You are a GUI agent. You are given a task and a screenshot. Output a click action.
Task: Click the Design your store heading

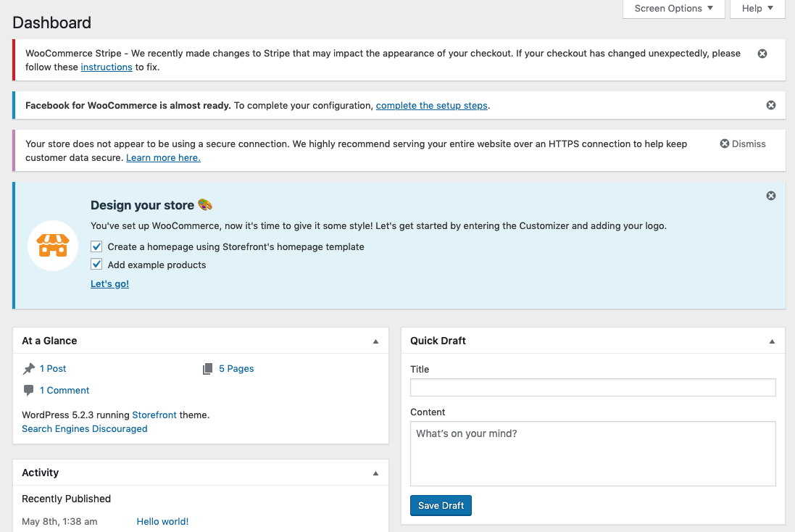coord(142,205)
